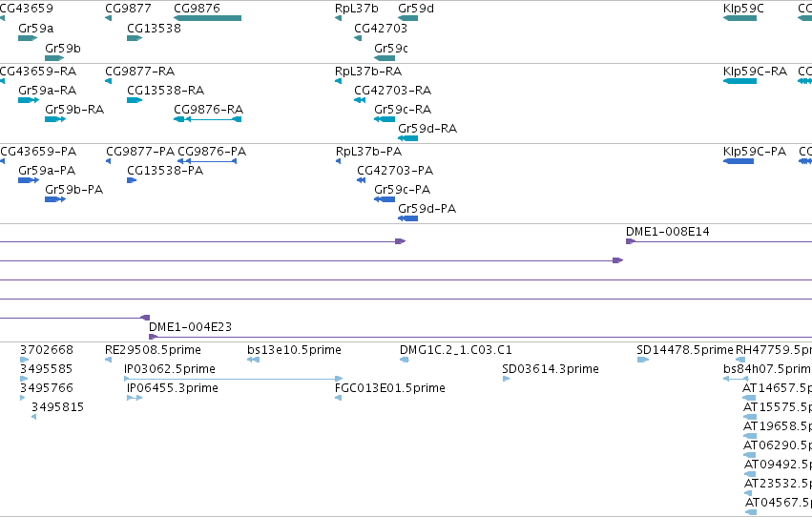Select the RpL37b gene label
This screenshot has width=812, height=517.
click(357, 9)
